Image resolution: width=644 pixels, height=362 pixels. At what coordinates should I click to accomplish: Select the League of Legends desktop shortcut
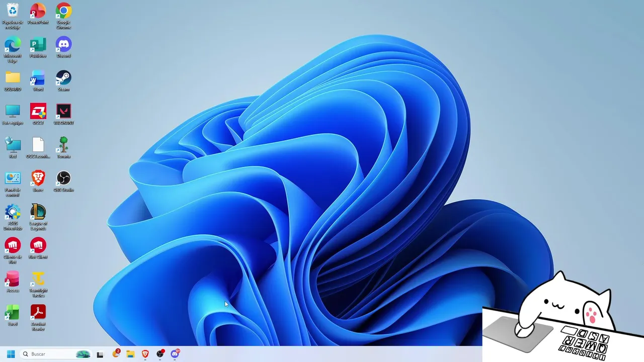tap(38, 218)
